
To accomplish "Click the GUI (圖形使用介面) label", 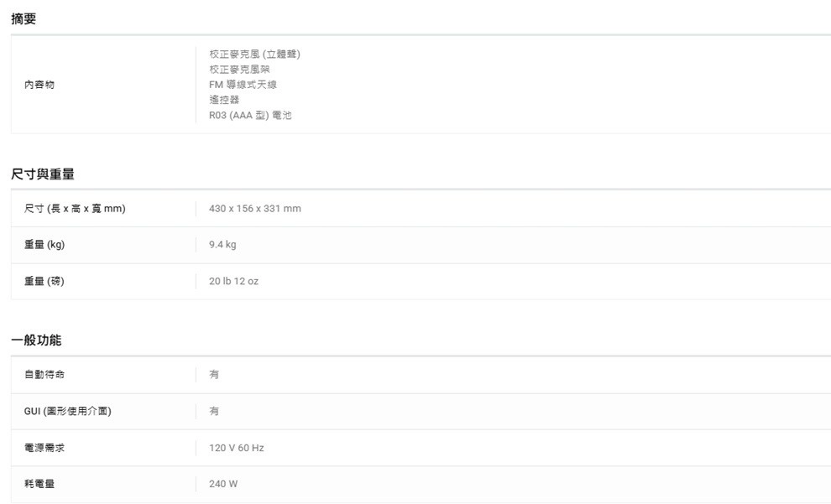I will point(68,411).
